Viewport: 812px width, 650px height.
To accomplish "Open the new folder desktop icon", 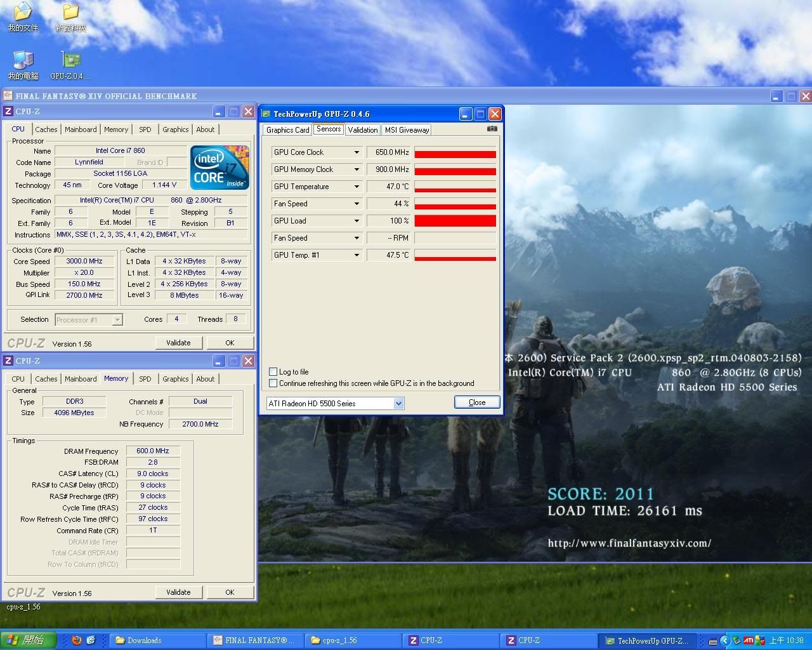I will [x=70, y=17].
